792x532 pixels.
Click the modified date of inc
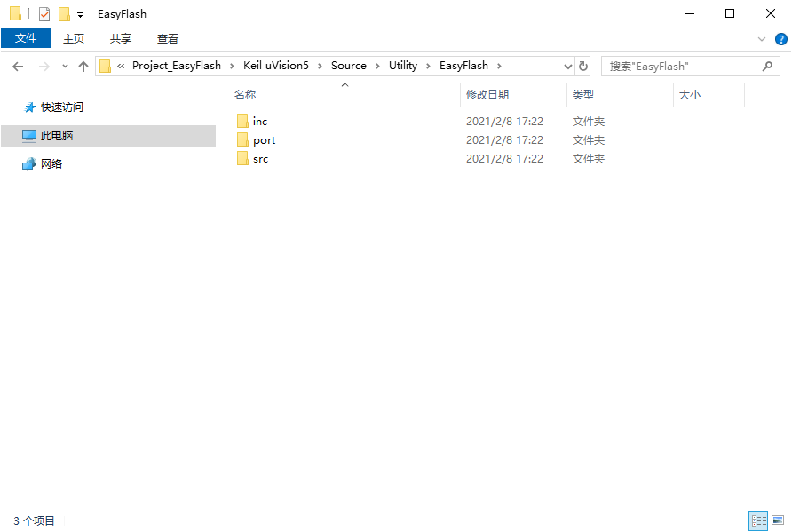tap(504, 122)
